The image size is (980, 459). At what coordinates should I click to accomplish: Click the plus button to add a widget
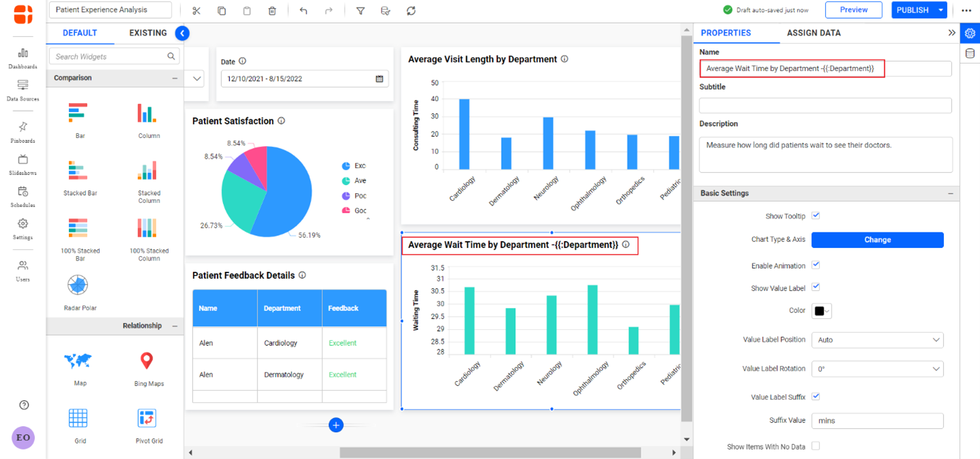pos(336,425)
